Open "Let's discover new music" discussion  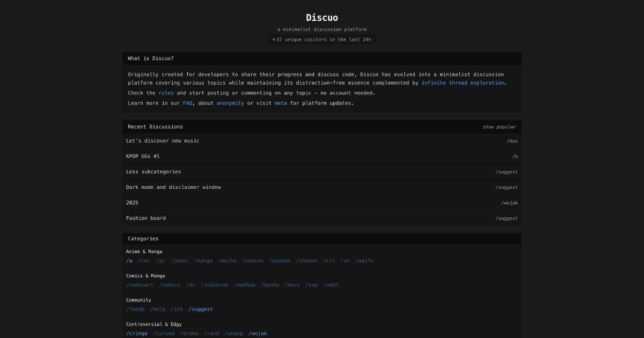pos(163,141)
